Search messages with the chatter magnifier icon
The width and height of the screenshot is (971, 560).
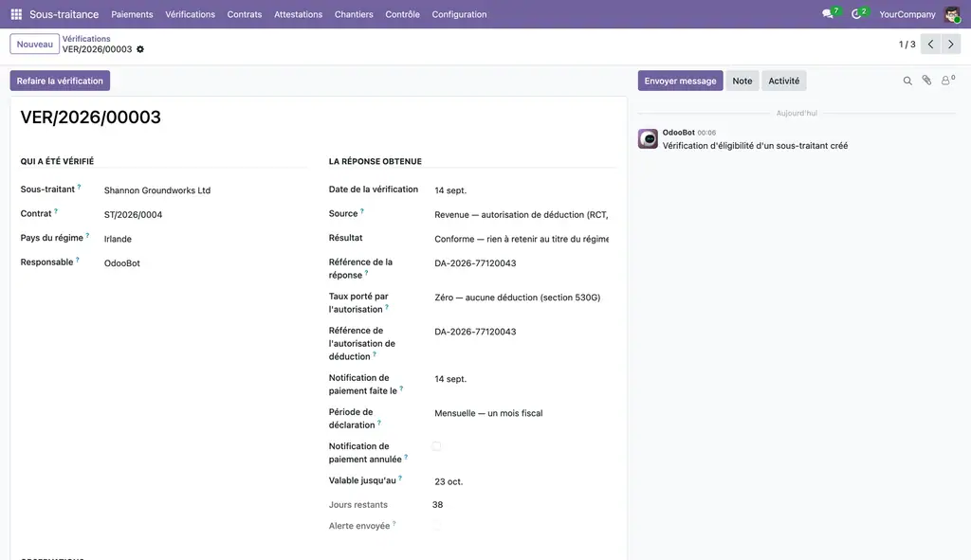907,81
